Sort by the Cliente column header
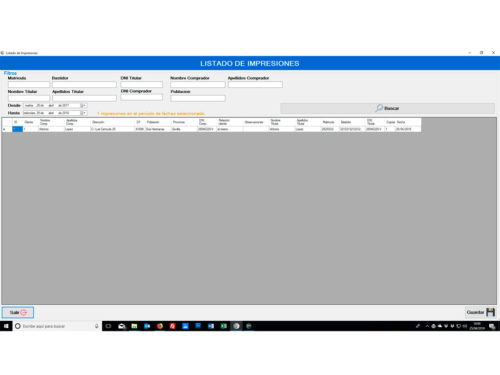 pos(30,122)
